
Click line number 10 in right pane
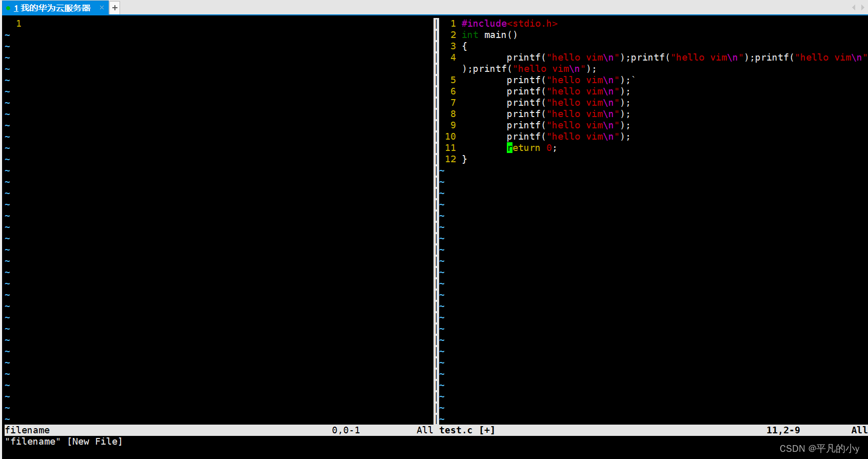[x=450, y=137]
